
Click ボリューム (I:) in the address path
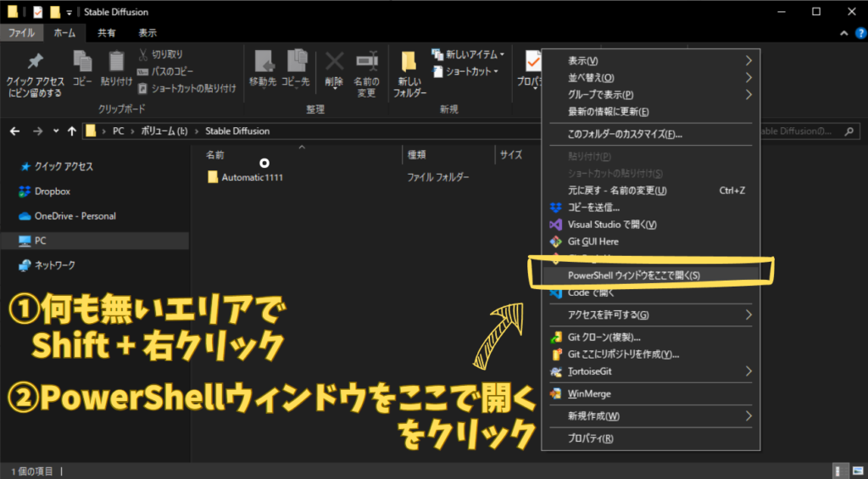tap(164, 131)
